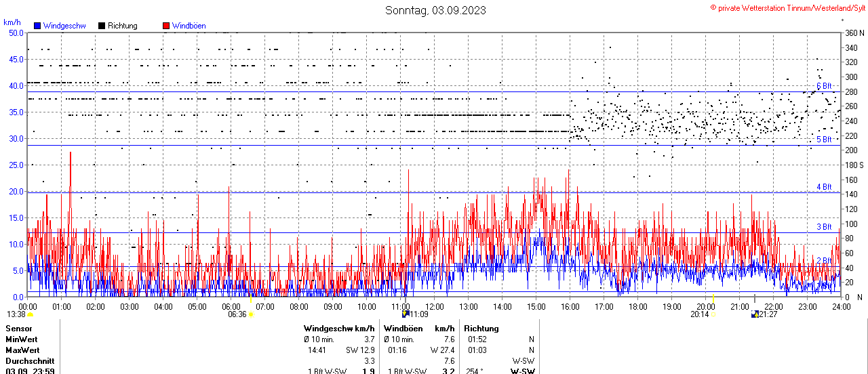Click the 23:00 tick on the time axis
This screenshot has height=374, width=868.
pos(808,306)
